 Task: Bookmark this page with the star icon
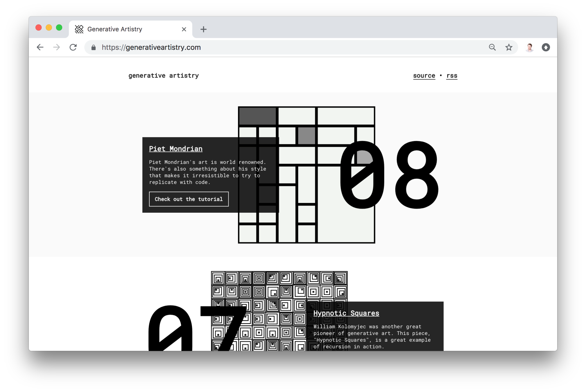(509, 47)
